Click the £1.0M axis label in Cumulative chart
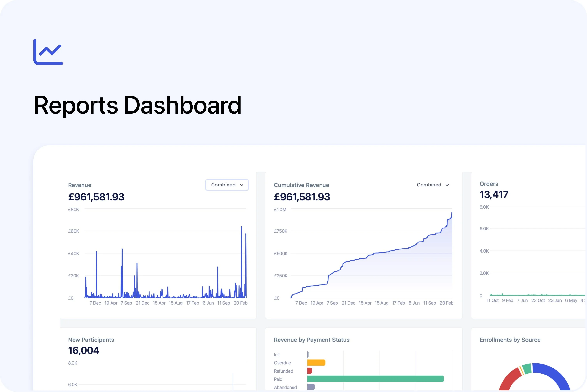The width and height of the screenshot is (587, 392). pos(280,209)
